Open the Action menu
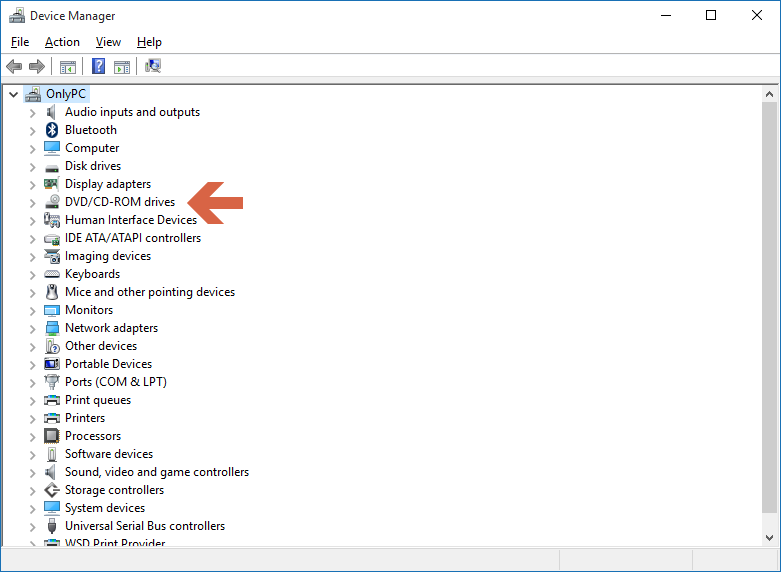 (x=62, y=42)
